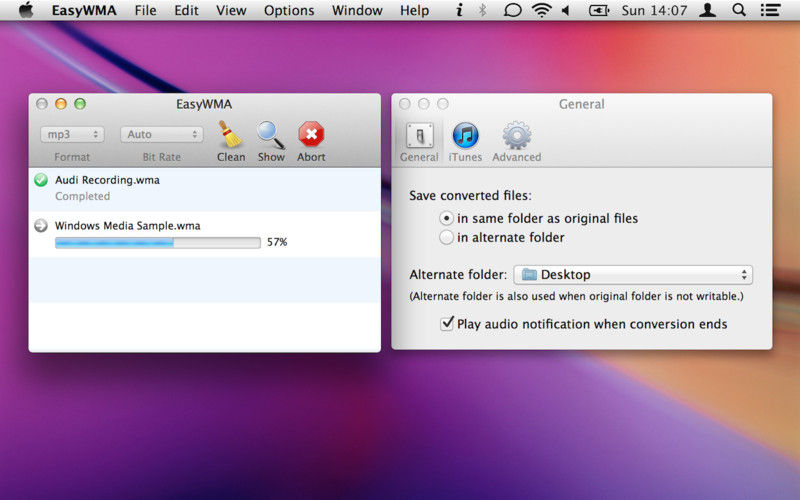Select the 'Windows Media Sample.wma' file name
800x500 pixels.
(128, 226)
